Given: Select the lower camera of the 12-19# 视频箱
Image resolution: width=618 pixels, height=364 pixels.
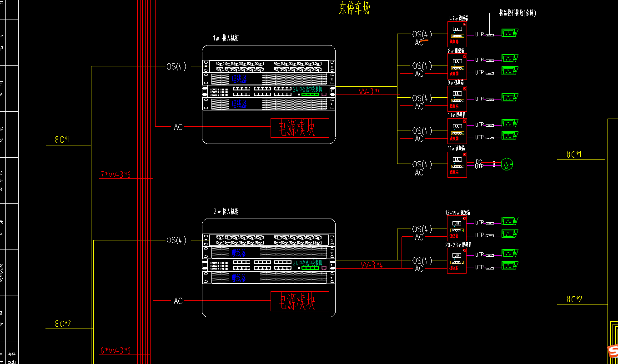Looking at the screenshot, I should tap(510, 234).
